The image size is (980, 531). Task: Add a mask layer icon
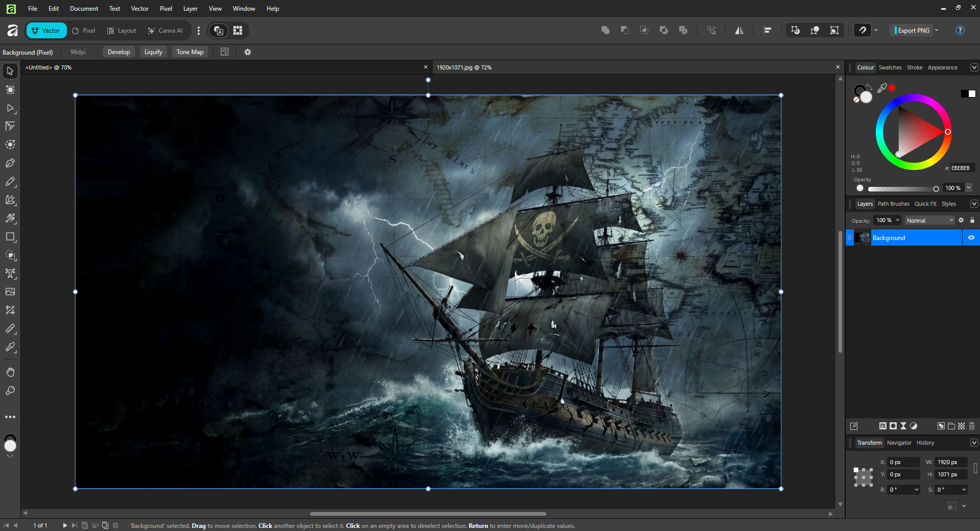coord(893,426)
